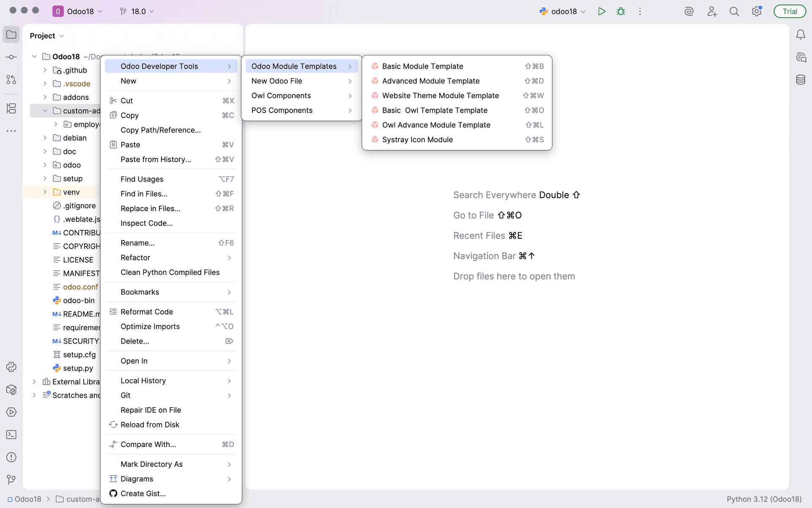Expand the External Libraries node

click(34, 382)
